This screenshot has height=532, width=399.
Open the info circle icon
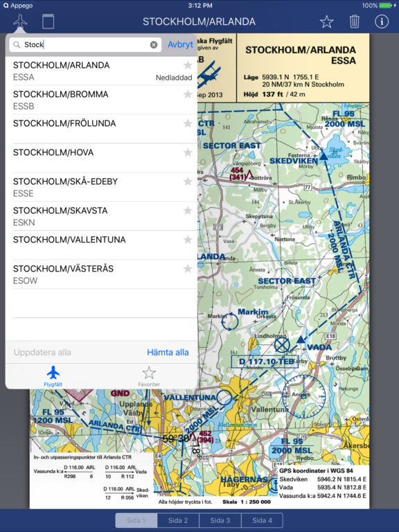click(x=382, y=21)
